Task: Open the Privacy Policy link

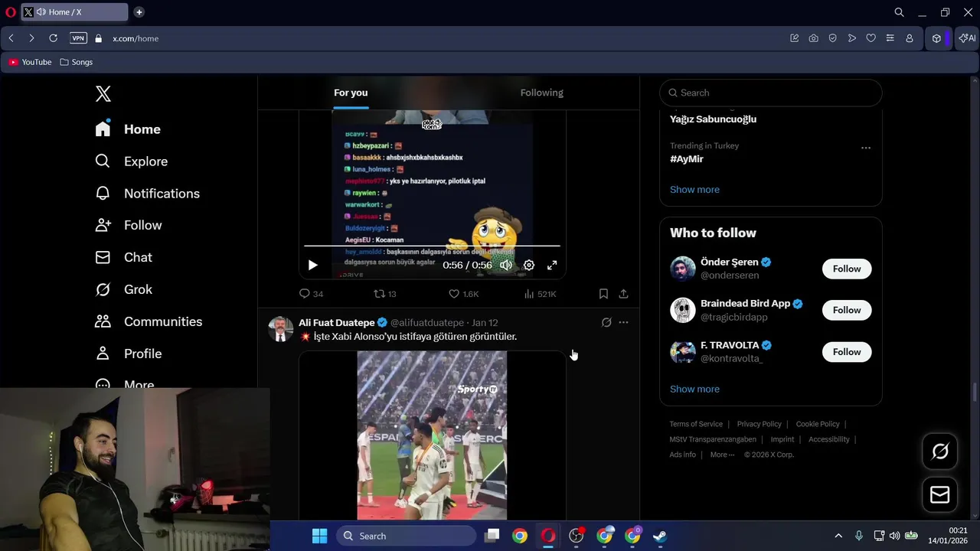Action: coord(759,424)
